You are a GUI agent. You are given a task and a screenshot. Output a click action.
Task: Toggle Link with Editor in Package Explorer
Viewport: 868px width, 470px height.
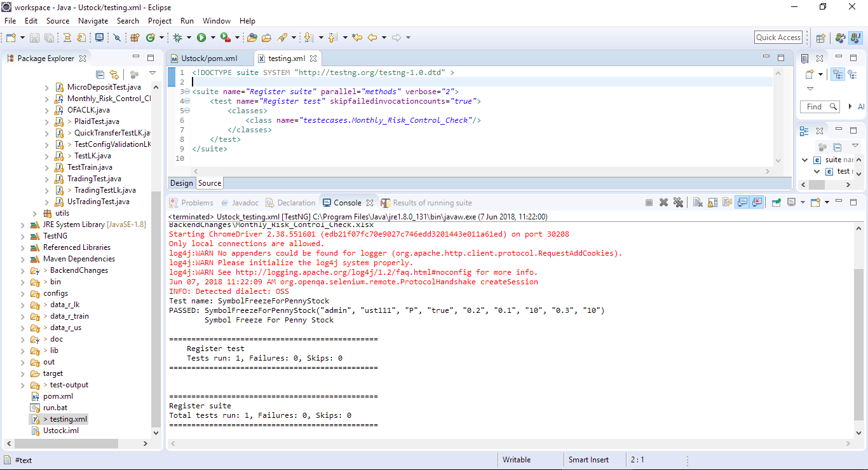[115, 74]
